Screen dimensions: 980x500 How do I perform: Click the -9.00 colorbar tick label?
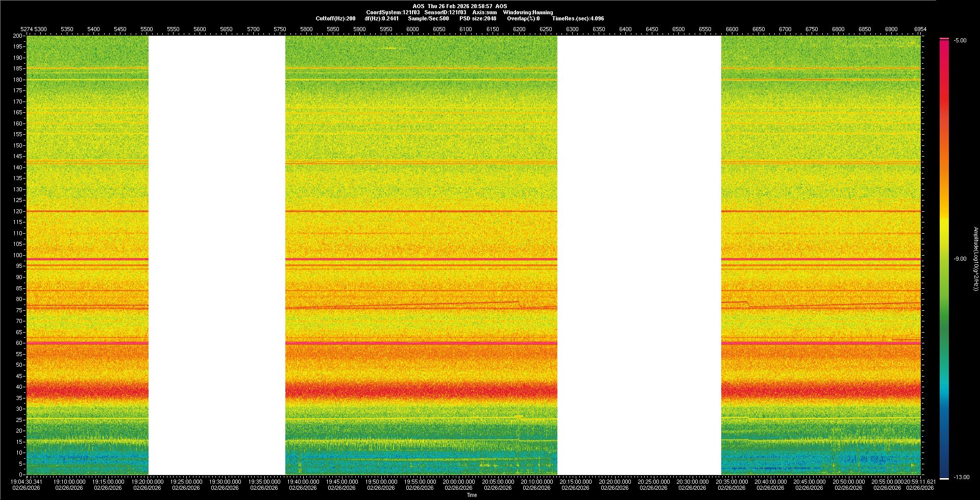[960, 259]
